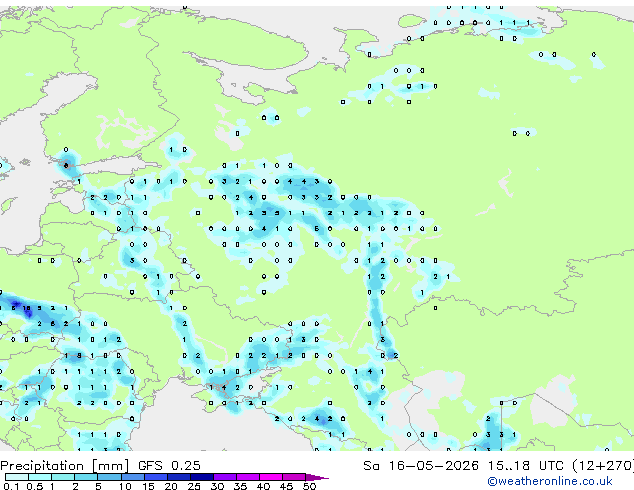Viewport: 634px width, 490px height.
Task: Click the '40' legend scale label
Action: point(264,486)
